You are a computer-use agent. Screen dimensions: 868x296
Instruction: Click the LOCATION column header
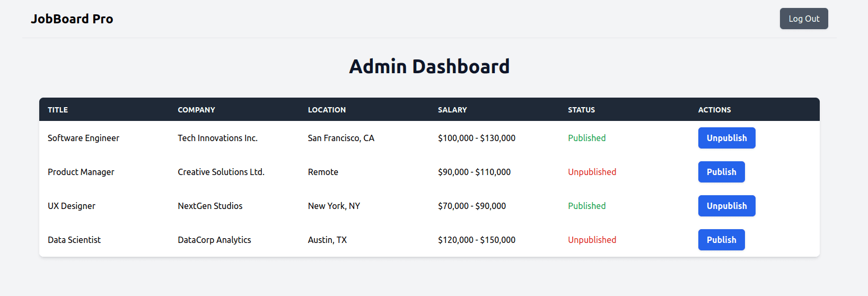coord(327,110)
